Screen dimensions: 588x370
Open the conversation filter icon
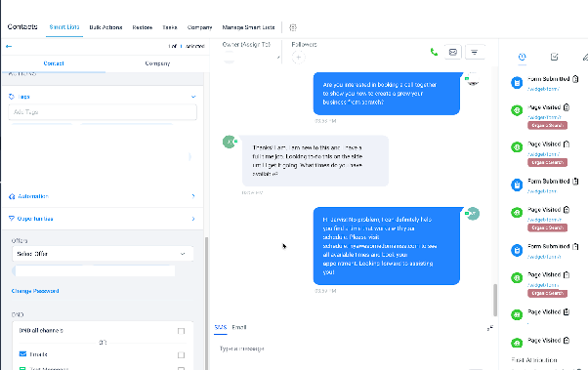tap(475, 52)
